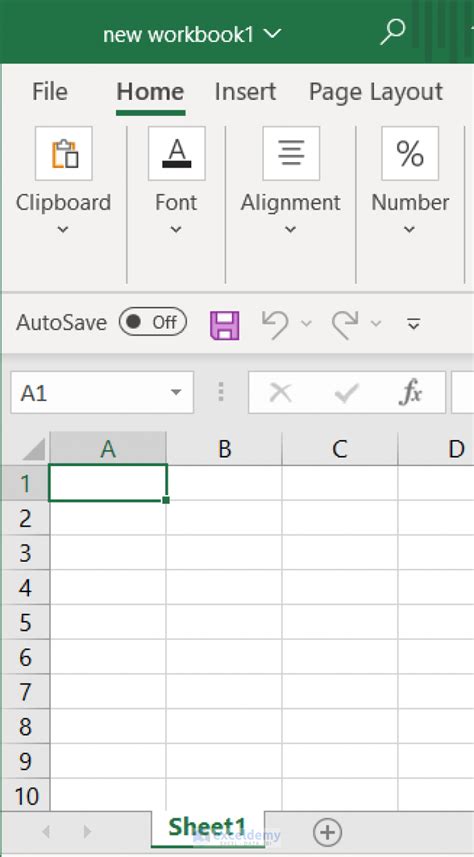Image resolution: width=474 pixels, height=857 pixels.
Task: Select row 1 header
Action: (25, 483)
